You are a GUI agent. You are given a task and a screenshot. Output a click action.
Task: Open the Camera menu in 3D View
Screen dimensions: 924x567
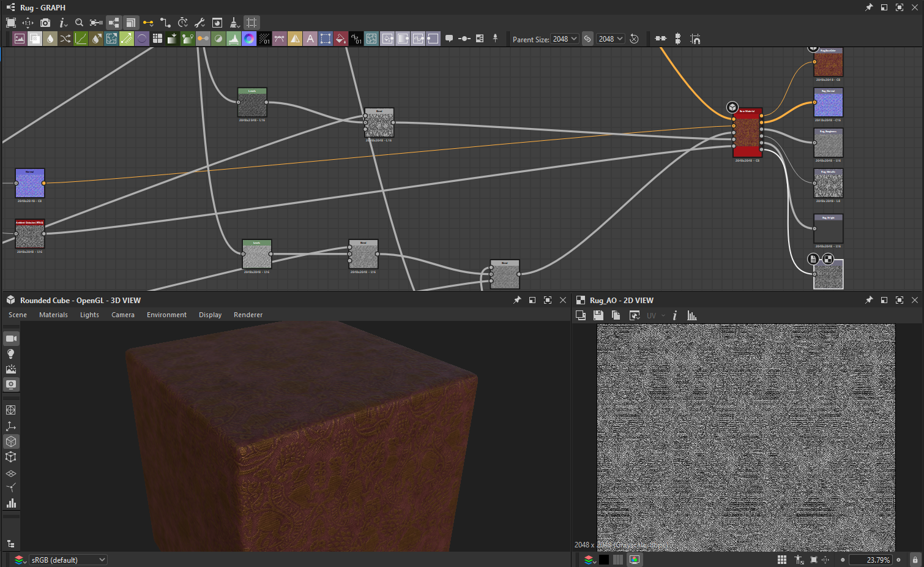coord(123,315)
